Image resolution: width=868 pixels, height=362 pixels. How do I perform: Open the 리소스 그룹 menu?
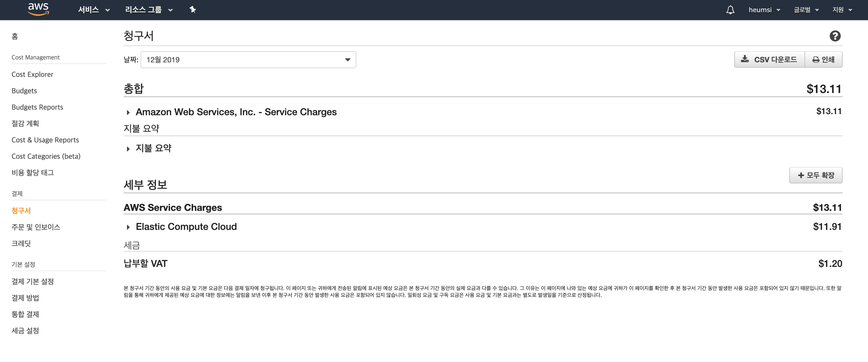149,10
